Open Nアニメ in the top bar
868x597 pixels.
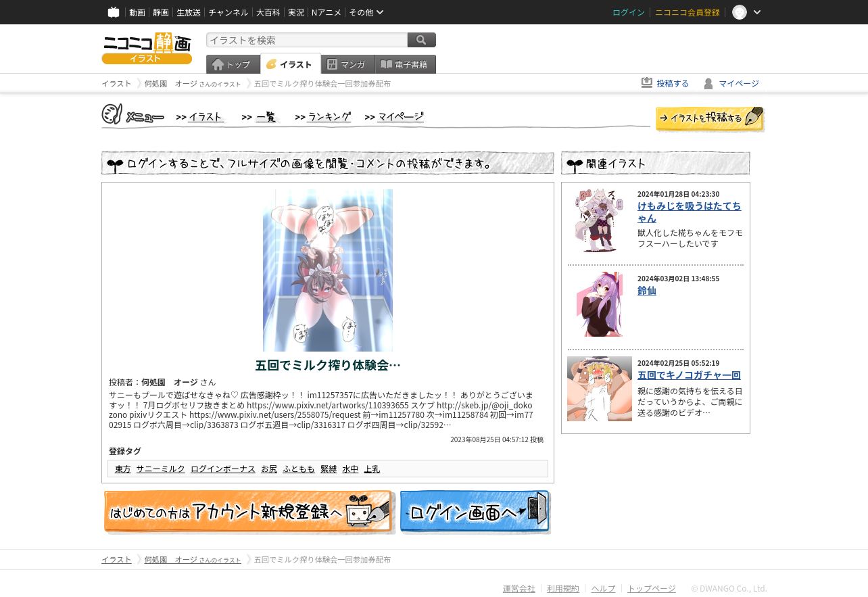tap(327, 12)
